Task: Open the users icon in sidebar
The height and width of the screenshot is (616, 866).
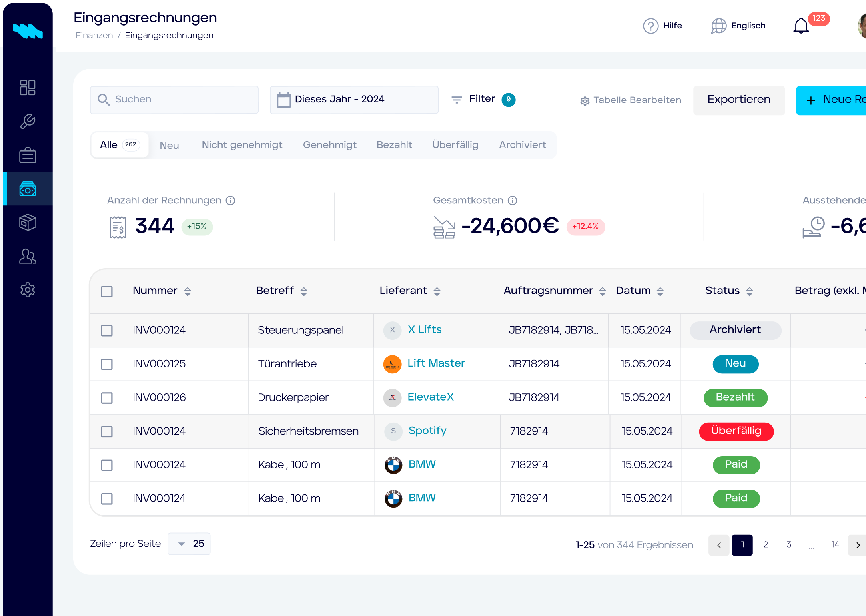Action: [28, 256]
